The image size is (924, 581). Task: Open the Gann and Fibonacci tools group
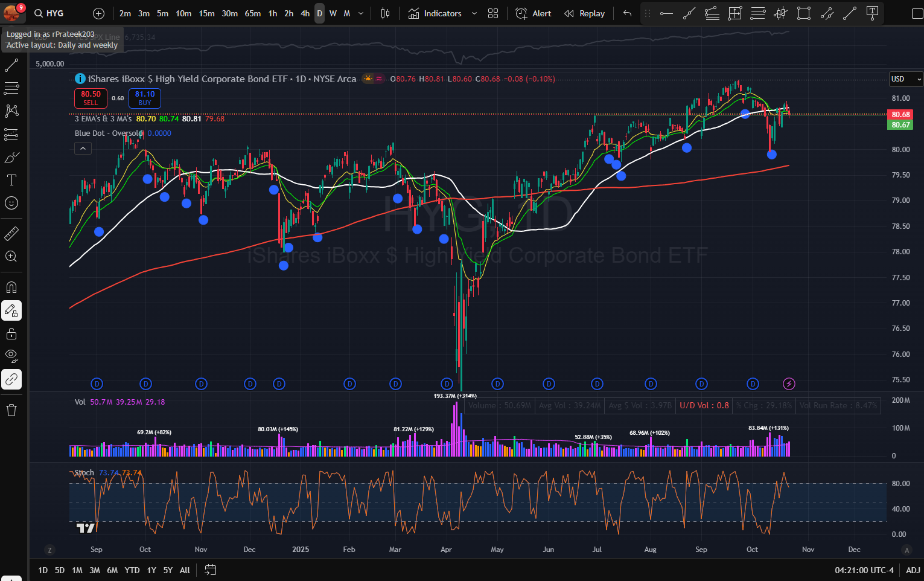pos(11,88)
